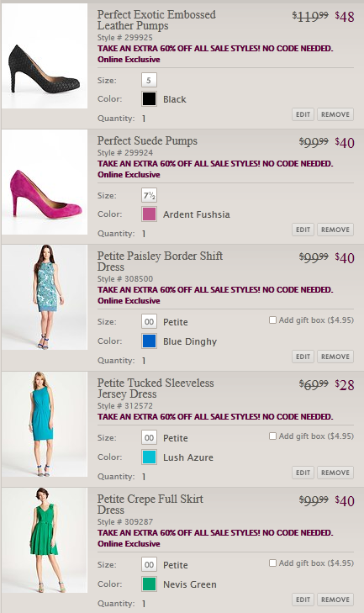364x613 pixels.
Task: Click the size 7½ box for suede pumps
Action: tap(149, 195)
